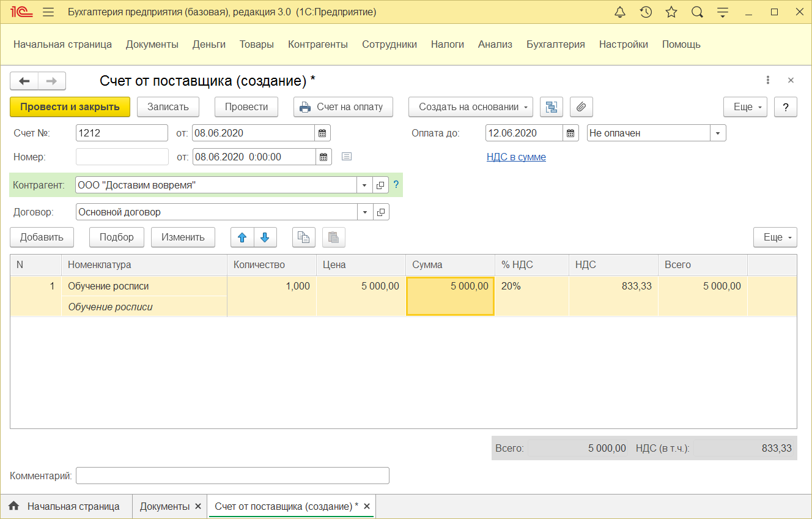Select Номенклатура cell Обучение росписи

click(144, 286)
